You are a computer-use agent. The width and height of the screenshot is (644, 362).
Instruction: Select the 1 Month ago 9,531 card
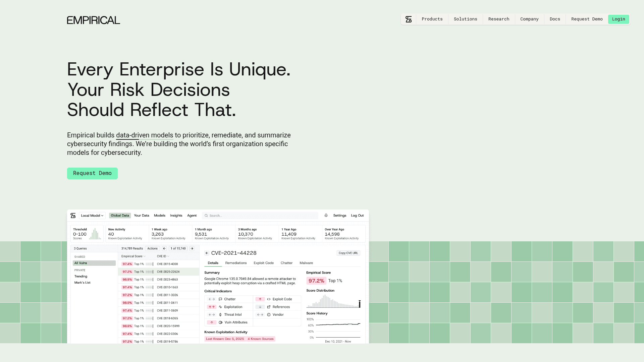click(214, 234)
